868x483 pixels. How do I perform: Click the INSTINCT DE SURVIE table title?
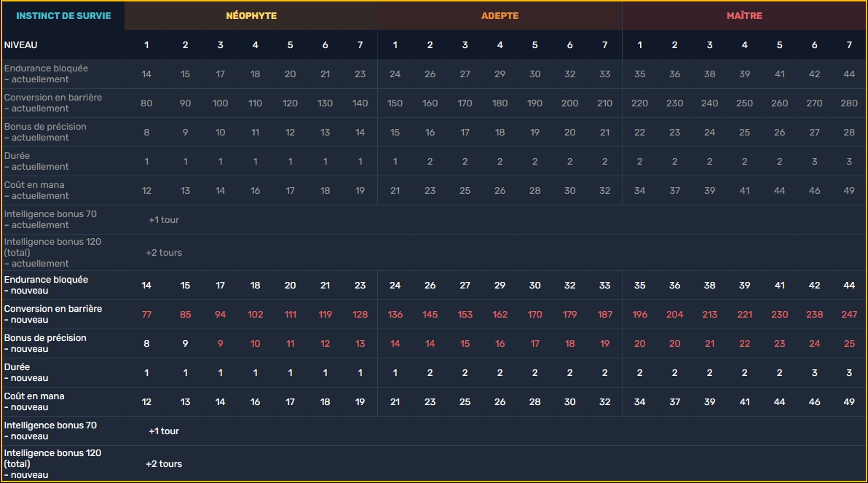[63, 15]
